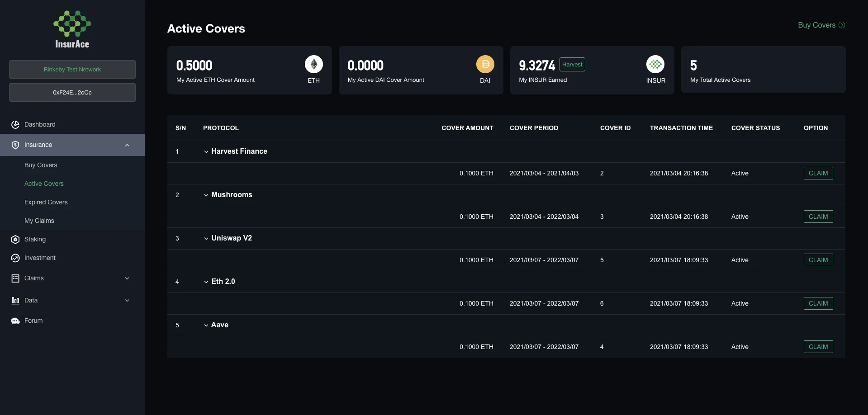Click the Staking hexagon icon
The height and width of the screenshot is (415, 868).
15,239
